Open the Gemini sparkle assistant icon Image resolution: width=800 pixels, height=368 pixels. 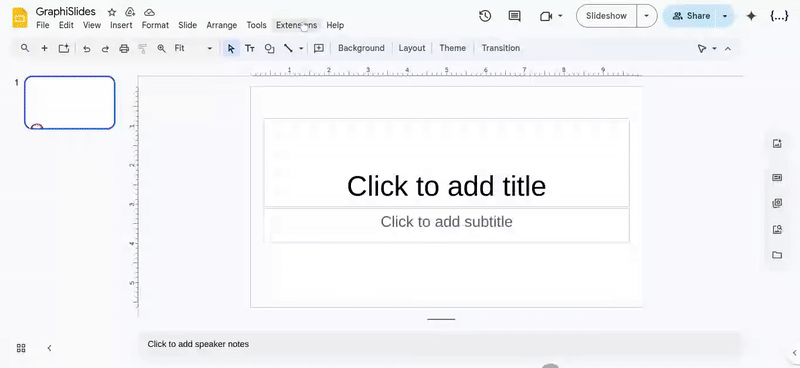(x=751, y=16)
